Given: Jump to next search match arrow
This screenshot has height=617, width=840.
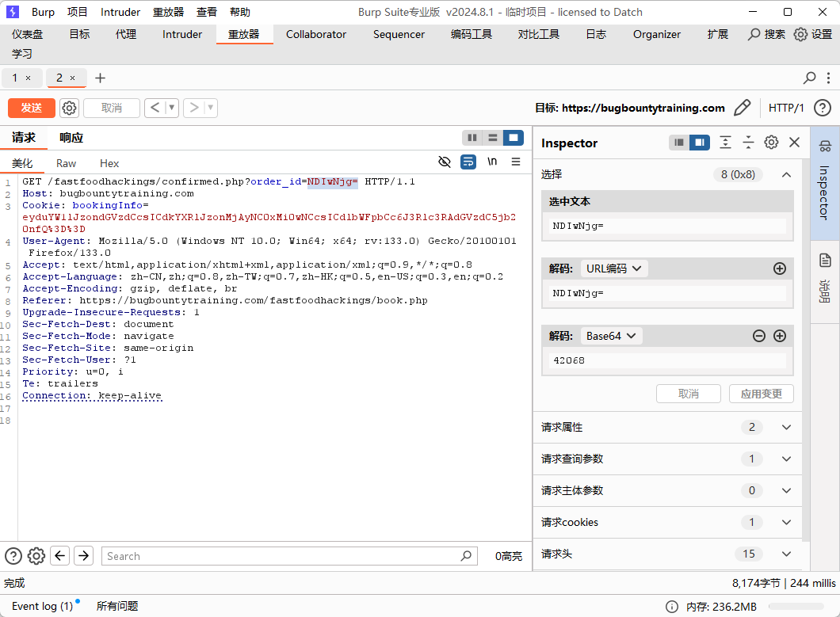Looking at the screenshot, I should pyautogui.click(x=83, y=556).
